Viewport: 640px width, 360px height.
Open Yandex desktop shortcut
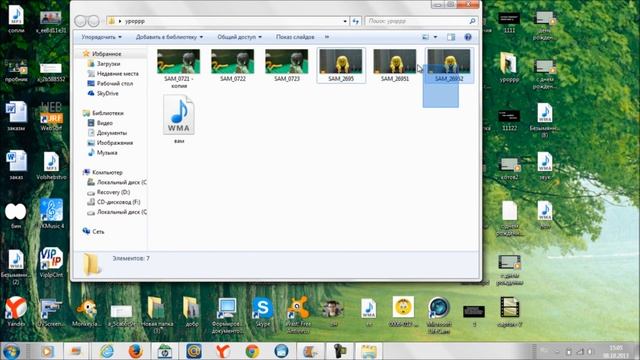click(16, 311)
